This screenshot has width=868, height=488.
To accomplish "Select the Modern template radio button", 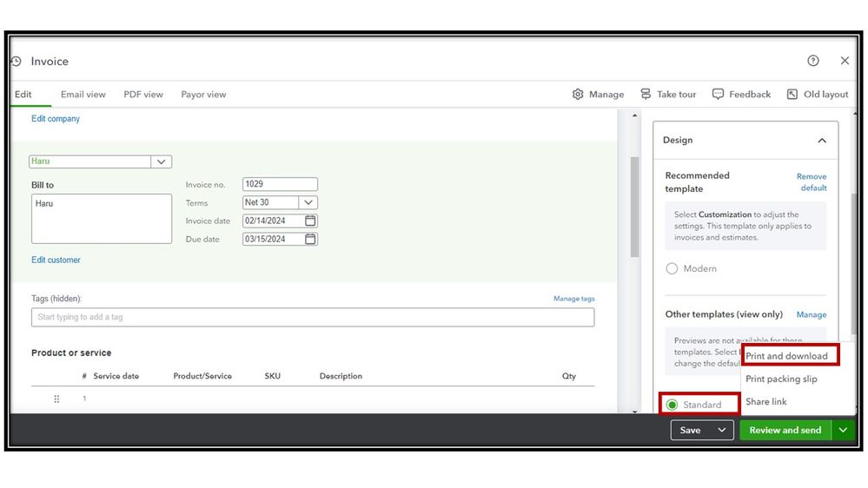I will 672,269.
